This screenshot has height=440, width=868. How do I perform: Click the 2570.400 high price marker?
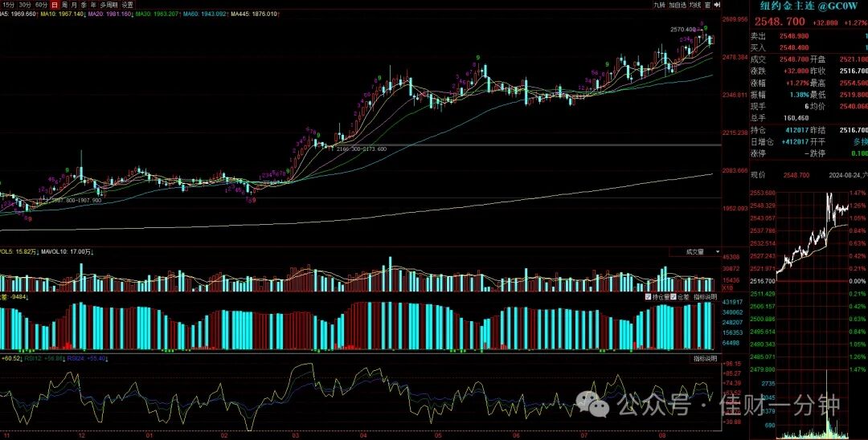point(682,29)
